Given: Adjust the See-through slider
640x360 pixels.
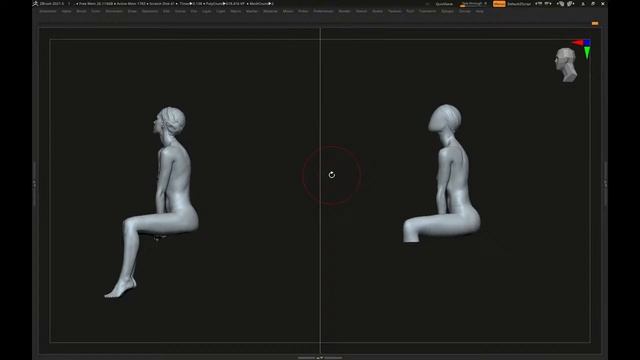Looking at the screenshot, I should [473, 4].
